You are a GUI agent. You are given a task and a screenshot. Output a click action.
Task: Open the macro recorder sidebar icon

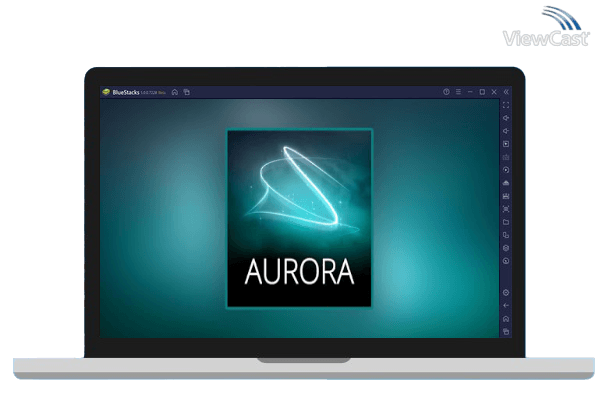point(506,196)
